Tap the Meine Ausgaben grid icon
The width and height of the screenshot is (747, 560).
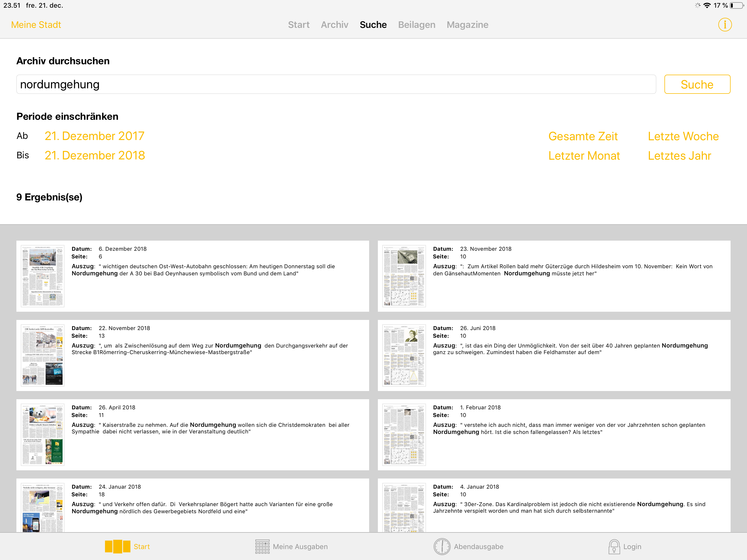[262, 546]
